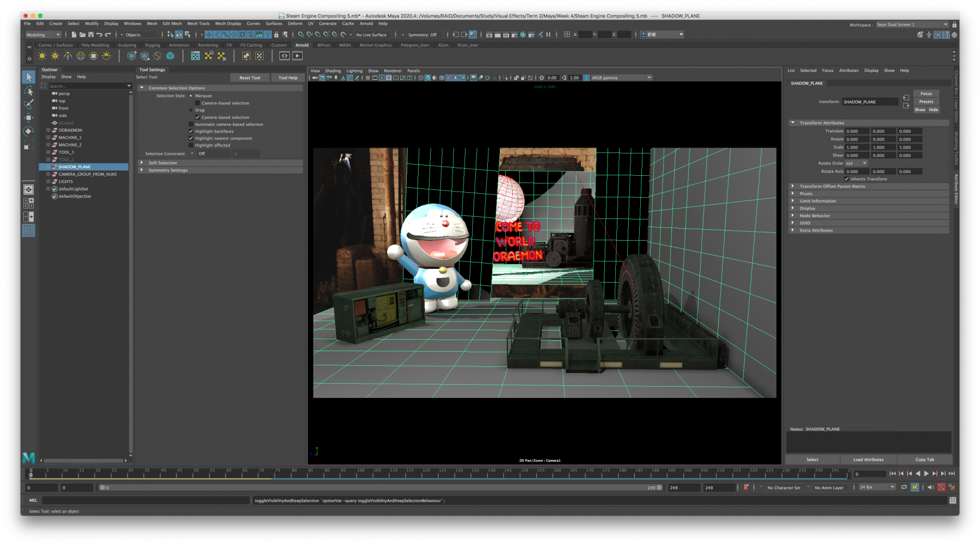Click the Arnold Render play icon
980x545 pixels.
click(x=297, y=56)
